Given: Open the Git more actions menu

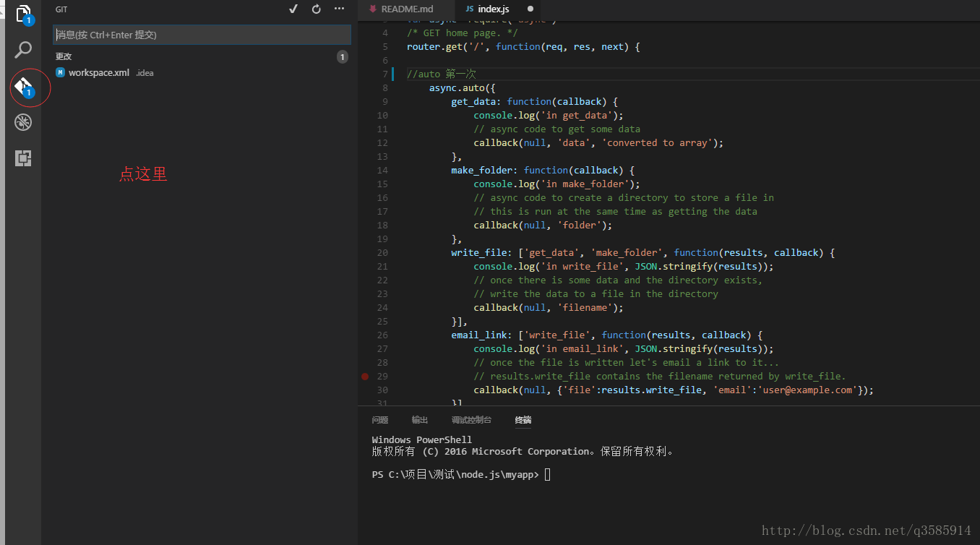Looking at the screenshot, I should [339, 9].
